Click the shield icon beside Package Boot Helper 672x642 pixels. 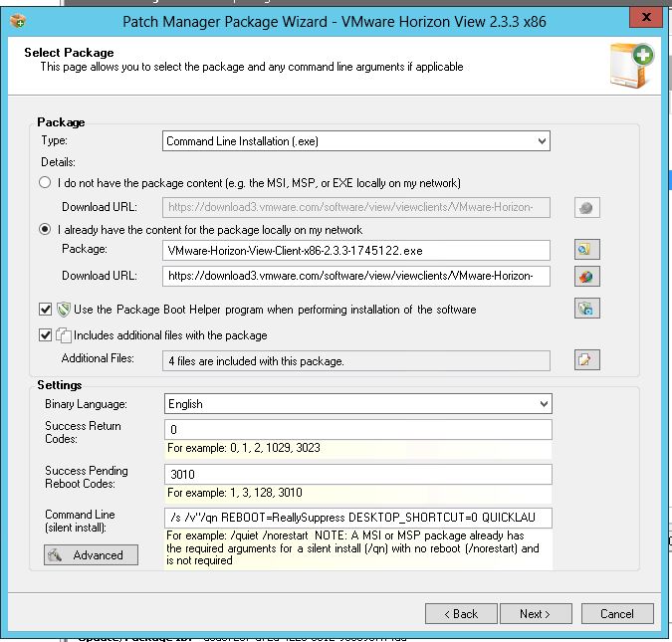64,310
